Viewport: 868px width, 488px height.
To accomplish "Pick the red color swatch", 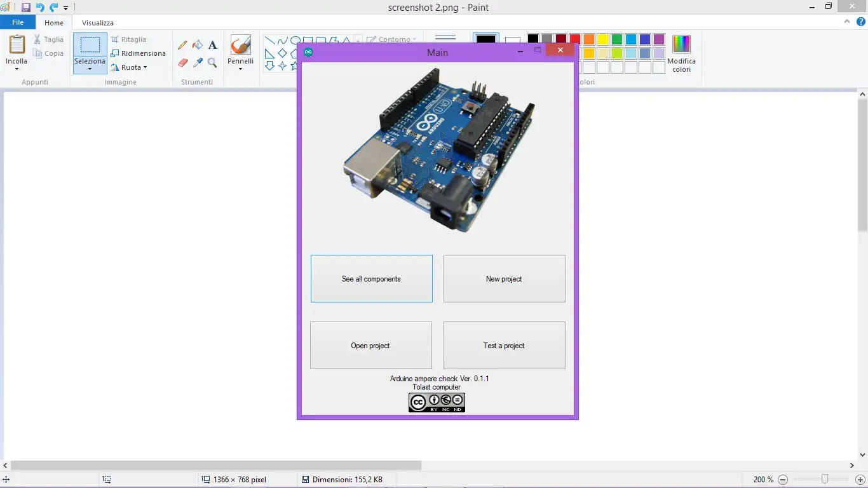I will 575,39.
